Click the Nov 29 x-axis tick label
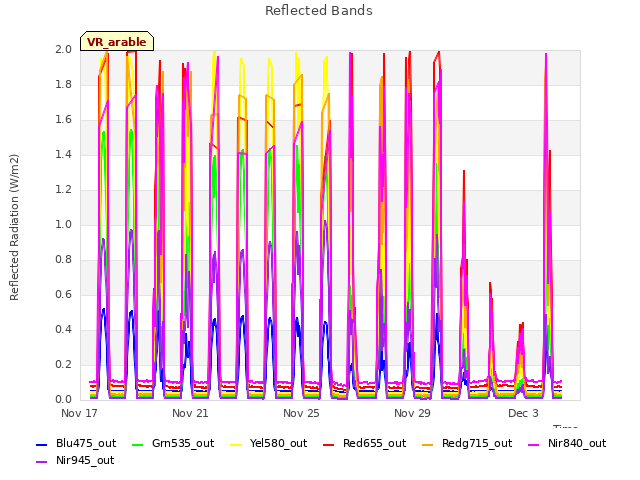 pyautogui.click(x=412, y=413)
